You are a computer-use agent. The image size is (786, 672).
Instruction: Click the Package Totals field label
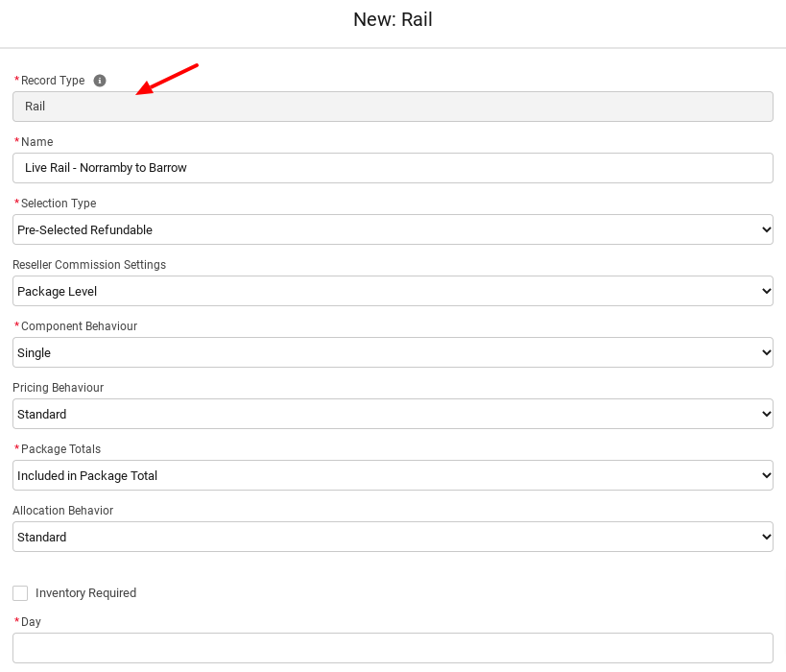[60, 449]
